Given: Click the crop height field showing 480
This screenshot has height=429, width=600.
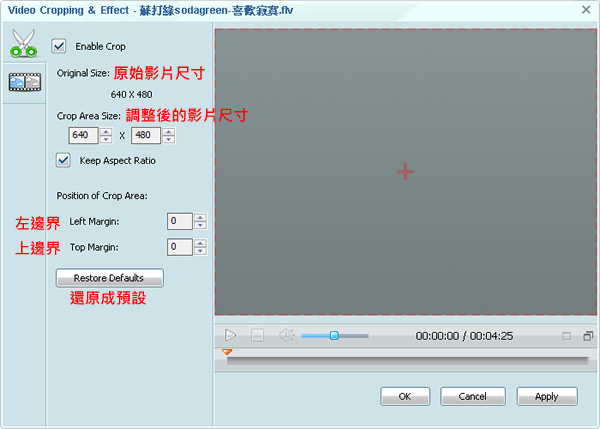Looking at the screenshot, I should pos(146,135).
